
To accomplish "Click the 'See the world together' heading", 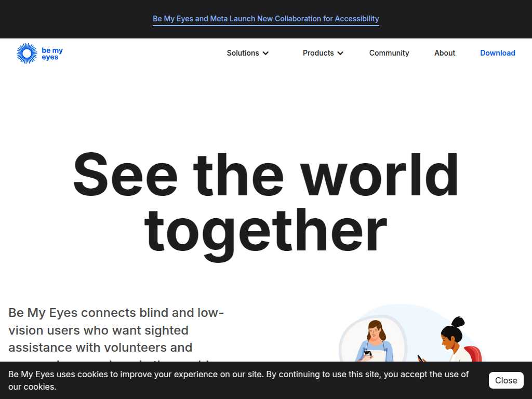I will (x=265, y=206).
